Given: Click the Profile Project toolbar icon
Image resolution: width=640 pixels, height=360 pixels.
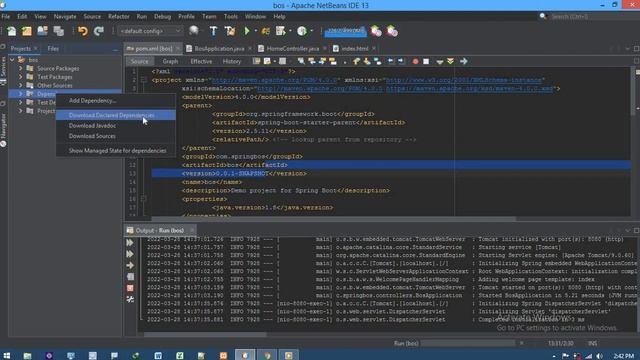Looking at the screenshot, I should [280, 31].
